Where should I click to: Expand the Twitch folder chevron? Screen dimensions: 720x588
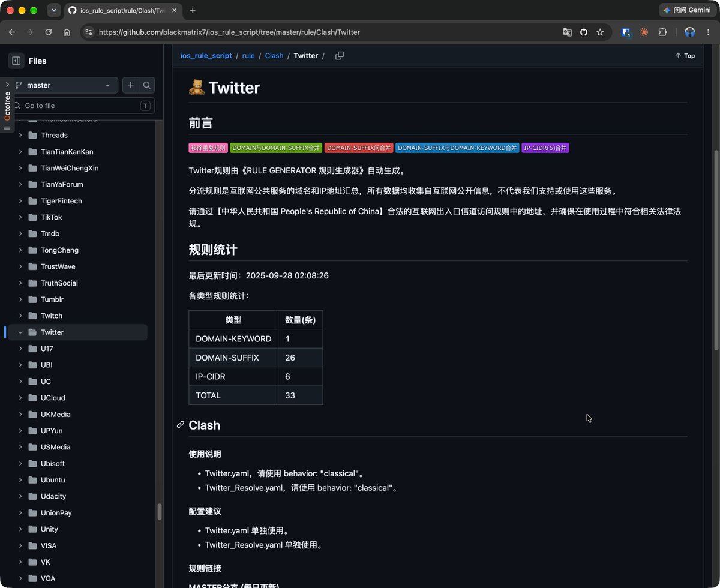[20, 316]
